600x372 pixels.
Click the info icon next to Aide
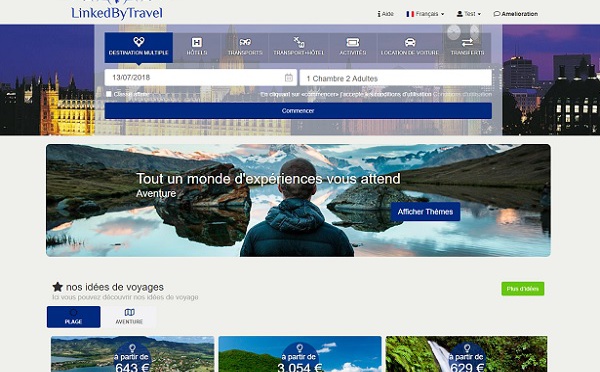click(379, 14)
